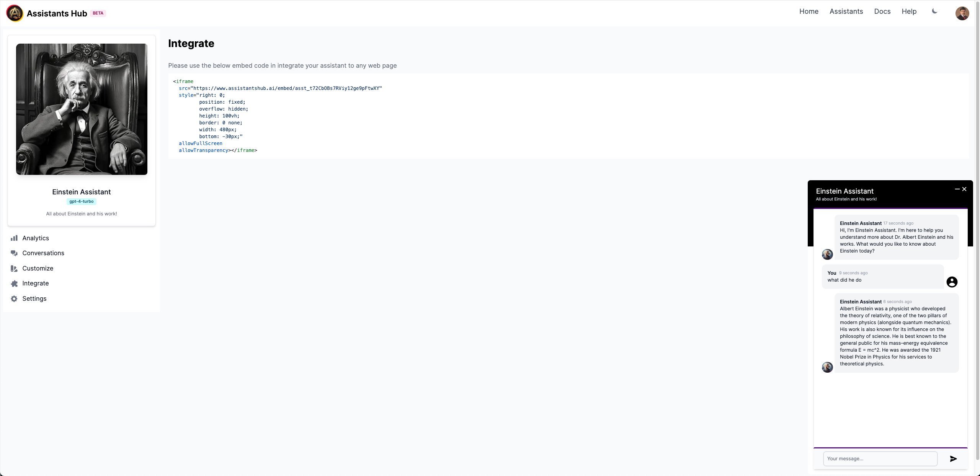Click the Settings gear icon
This screenshot has height=476, width=980.
tap(14, 299)
